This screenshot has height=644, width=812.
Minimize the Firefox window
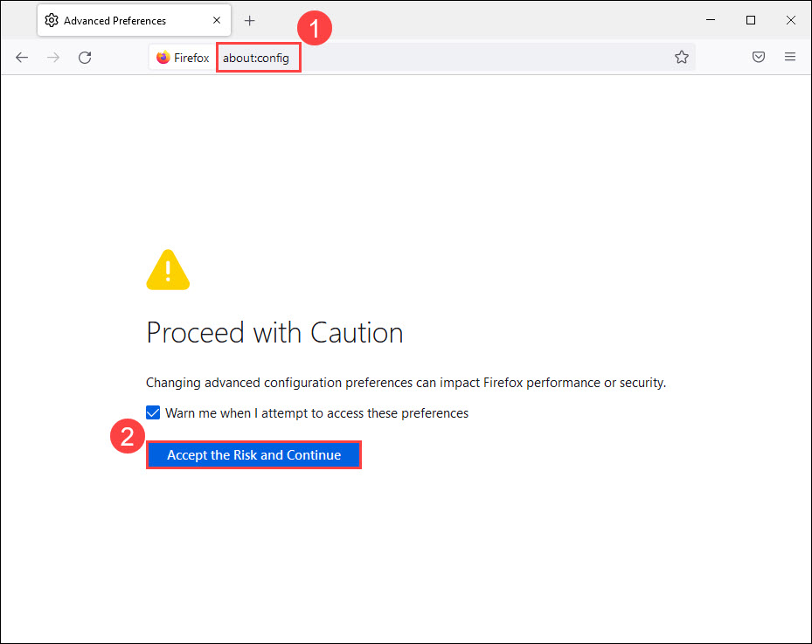point(710,20)
